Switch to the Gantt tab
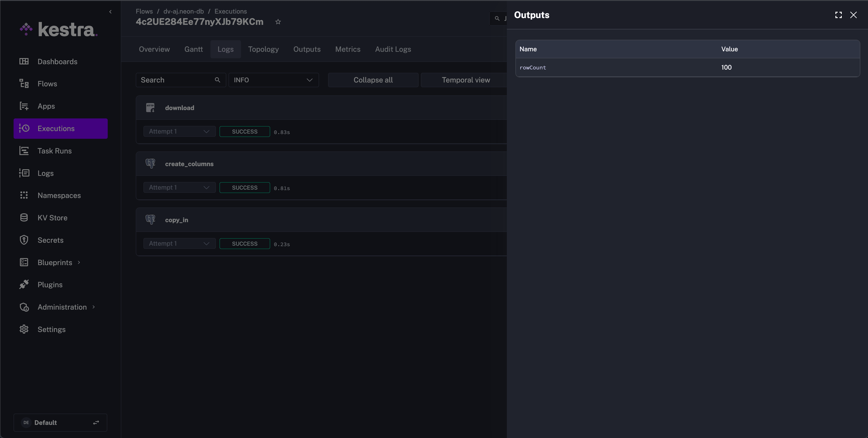Image resolution: width=868 pixels, height=438 pixels. pyautogui.click(x=193, y=49)
